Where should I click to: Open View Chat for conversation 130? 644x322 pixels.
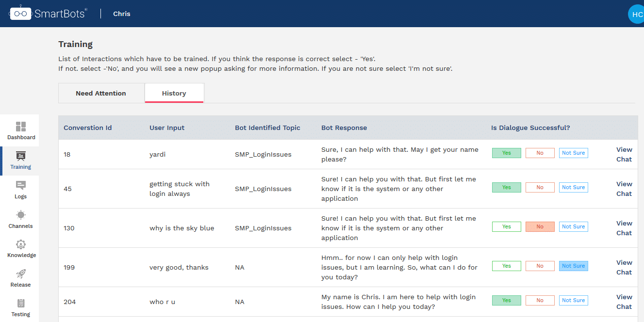click(624, 228)
